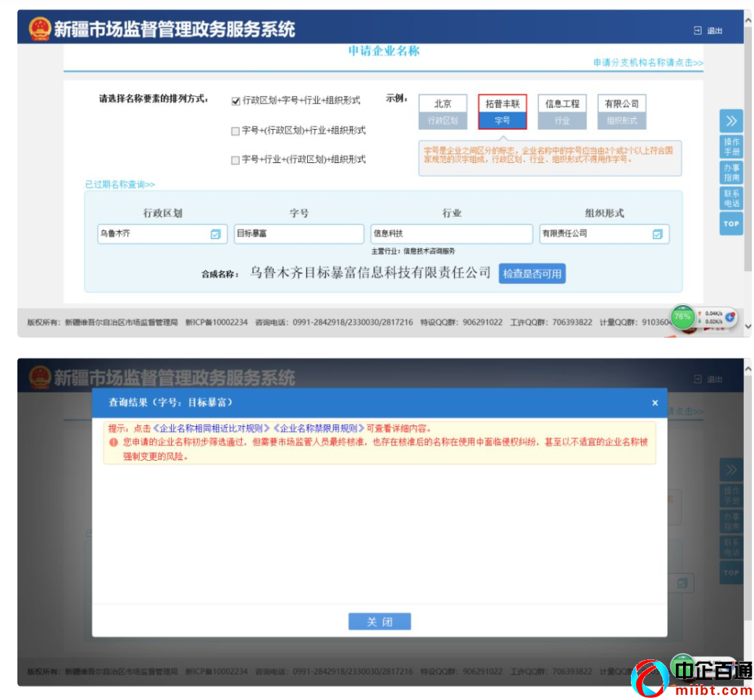
Task: Click the green 76% progress circle
Action: [682, 317]
